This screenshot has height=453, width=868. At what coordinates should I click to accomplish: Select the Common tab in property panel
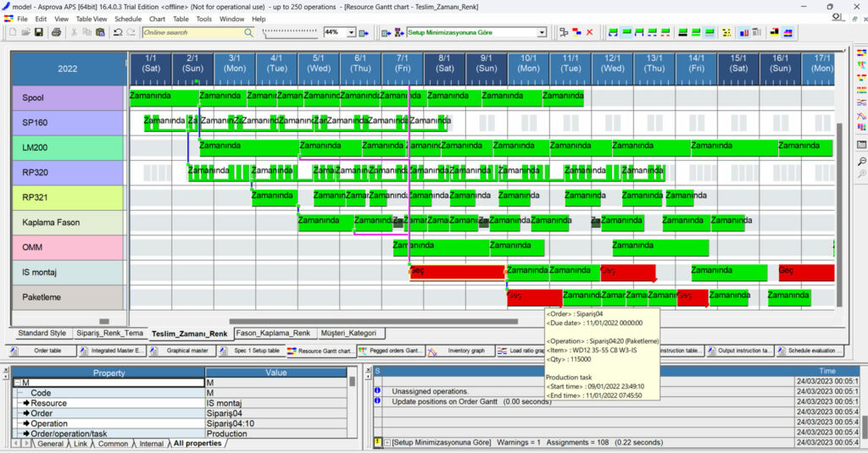[113, 444]
